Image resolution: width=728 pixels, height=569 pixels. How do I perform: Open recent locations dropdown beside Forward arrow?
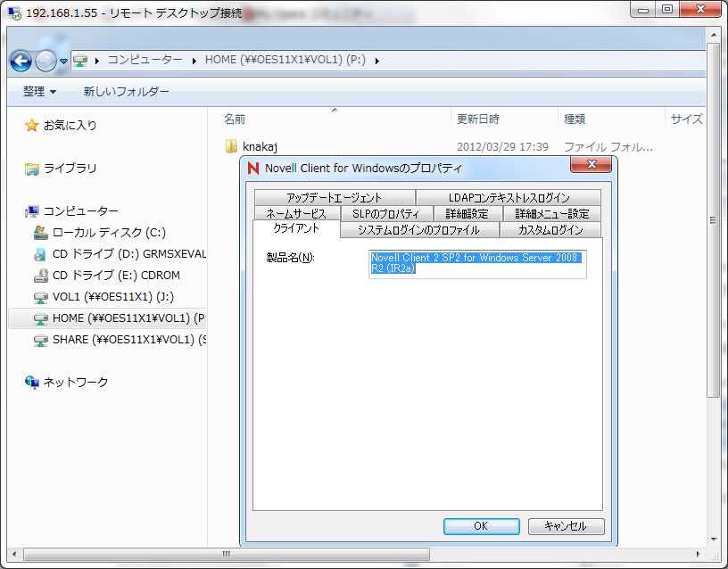63,61
